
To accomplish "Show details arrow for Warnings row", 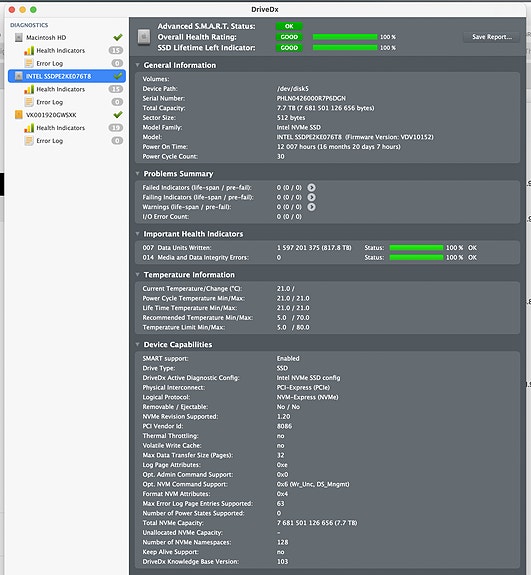I will tap(311, 207).
